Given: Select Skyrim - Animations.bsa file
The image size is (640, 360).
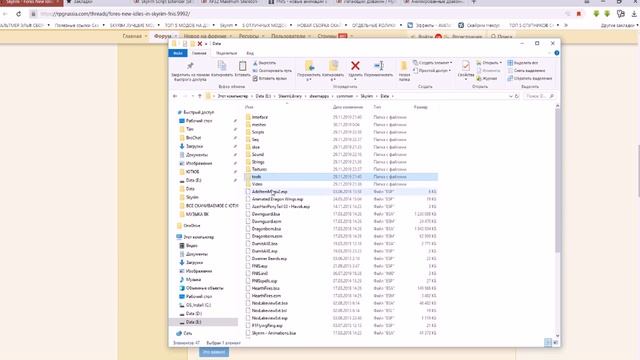Looking at the screenshot, I should pyautogui.click(x=273, y=333).
